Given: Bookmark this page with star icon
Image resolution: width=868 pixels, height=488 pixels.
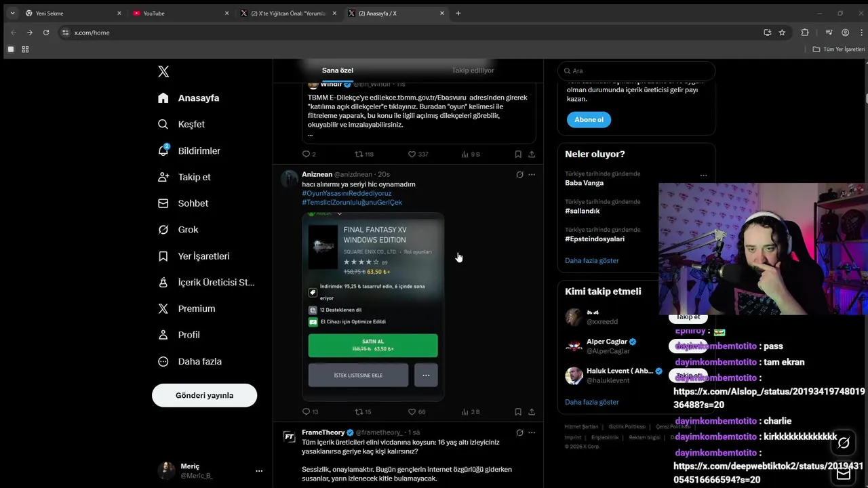Looking at the screenshot, I should [782, 33].
